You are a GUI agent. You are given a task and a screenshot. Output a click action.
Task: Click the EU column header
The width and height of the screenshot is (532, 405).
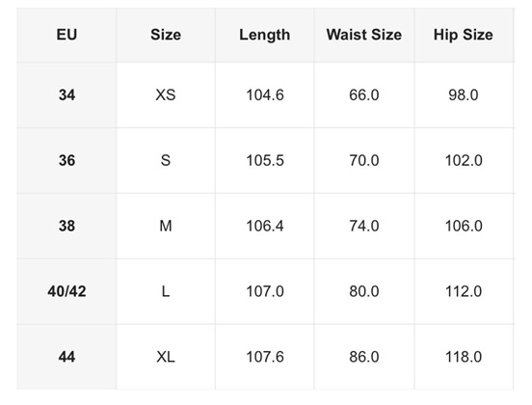(66, 35)
